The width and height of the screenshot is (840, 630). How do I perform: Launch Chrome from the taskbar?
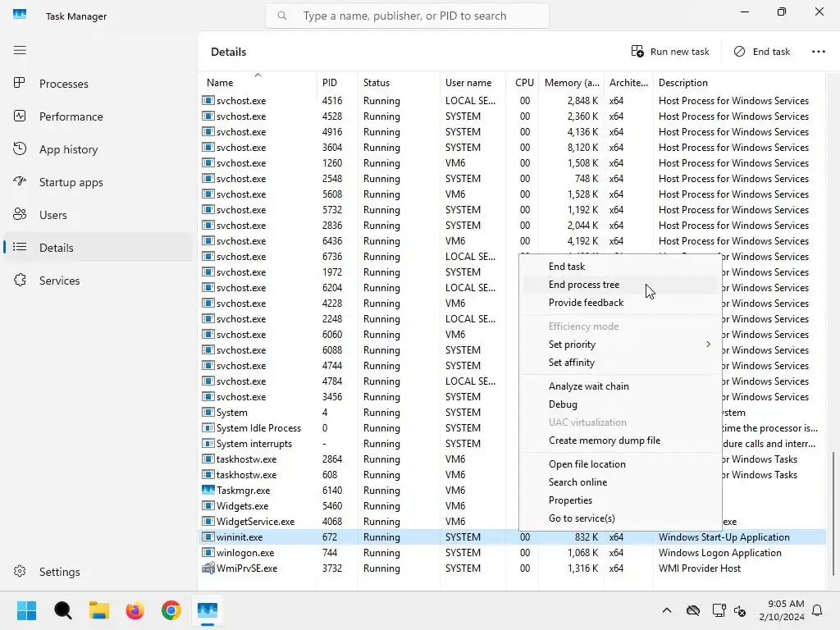(171, 610)
